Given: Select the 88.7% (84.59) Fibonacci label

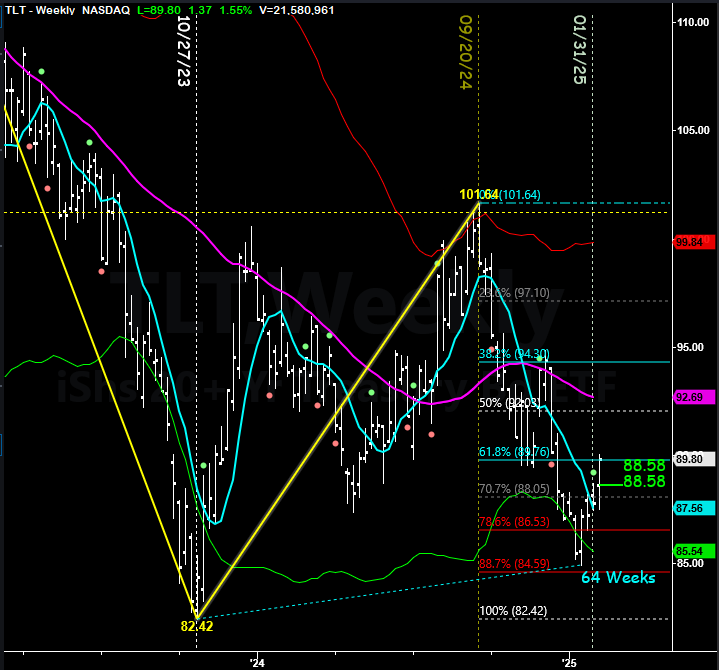Looking at the screenshot, I should 514,564.
